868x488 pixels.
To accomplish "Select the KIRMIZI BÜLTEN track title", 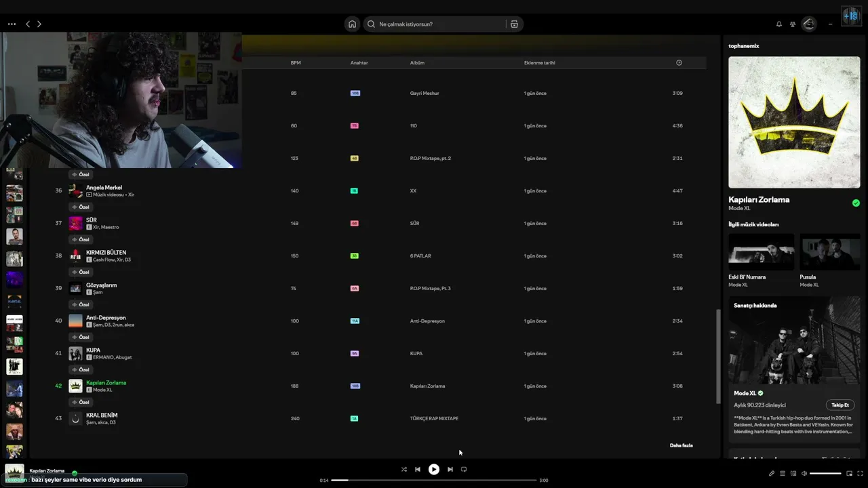I will click(106, 252).
